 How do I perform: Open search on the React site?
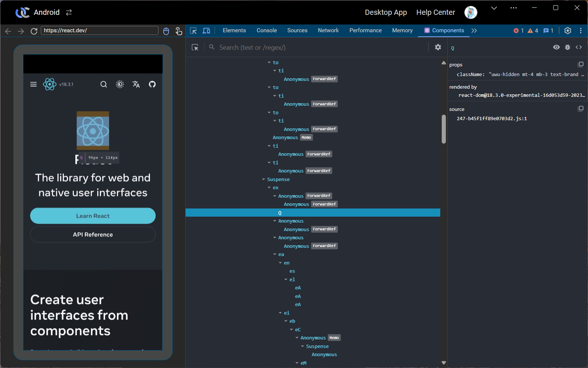(104, 84)
